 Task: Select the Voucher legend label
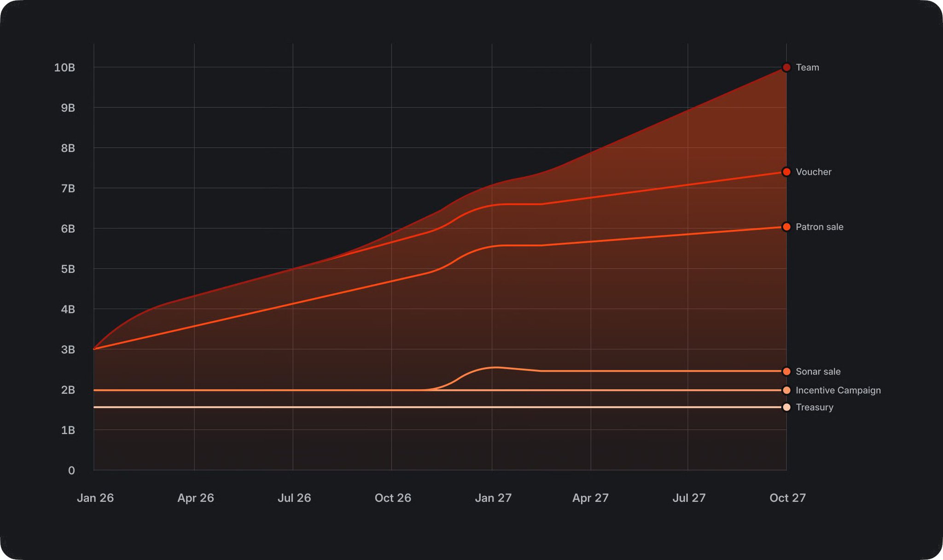click(x=813, y=172)
